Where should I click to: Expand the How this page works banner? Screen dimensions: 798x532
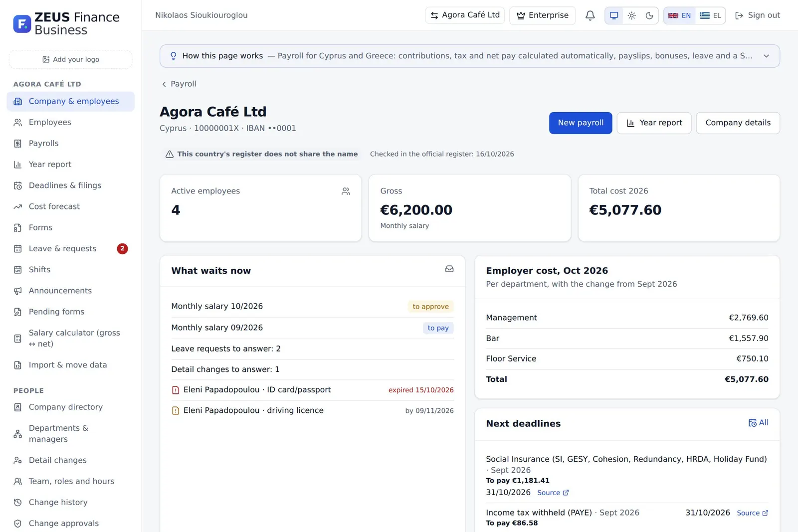pyautogui.click(x=470, y=56)
